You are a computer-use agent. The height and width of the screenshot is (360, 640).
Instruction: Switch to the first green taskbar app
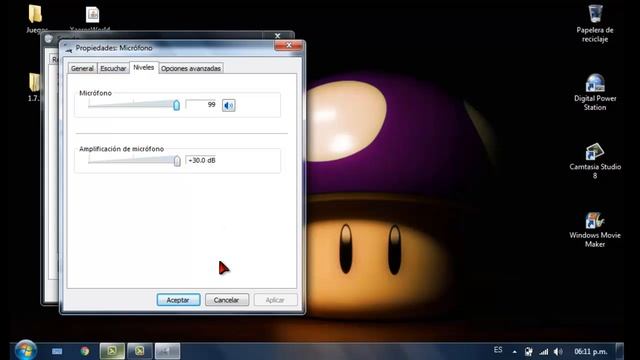click(112, 351)
